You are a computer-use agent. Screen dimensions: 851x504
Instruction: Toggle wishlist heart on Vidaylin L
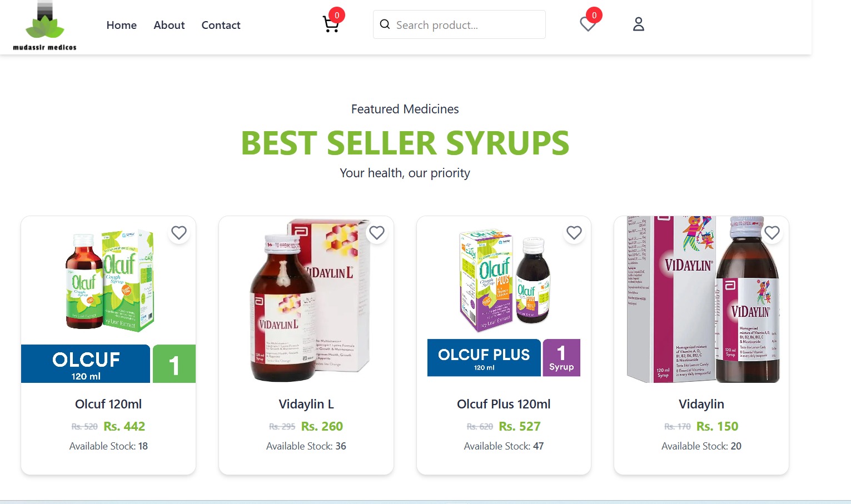[377, 233]
